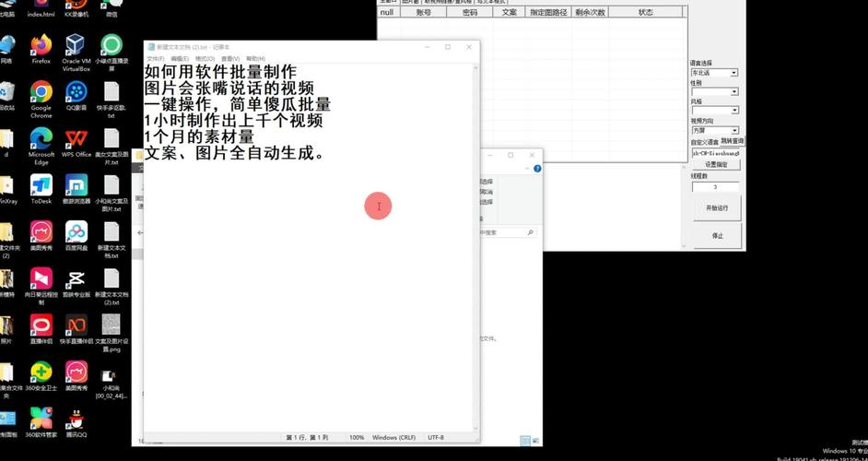Launch the ToDesk remote desktop icon

(41, 185)
